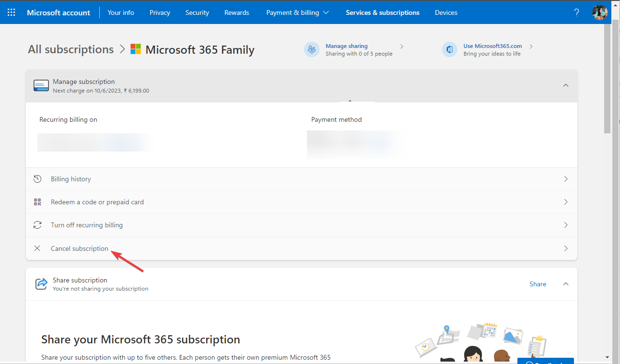Open the Security tab
Image resolution: width=620 pixels, height=364 pixels.
click(197, 12)
